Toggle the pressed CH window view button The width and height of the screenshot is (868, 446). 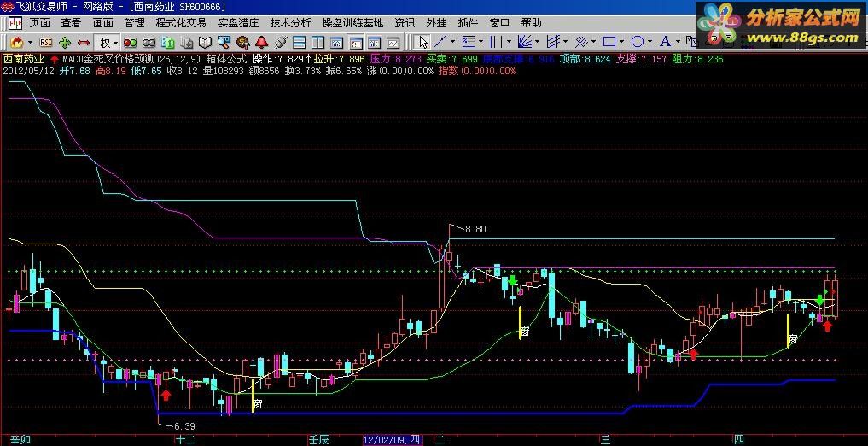click(356, 42)
